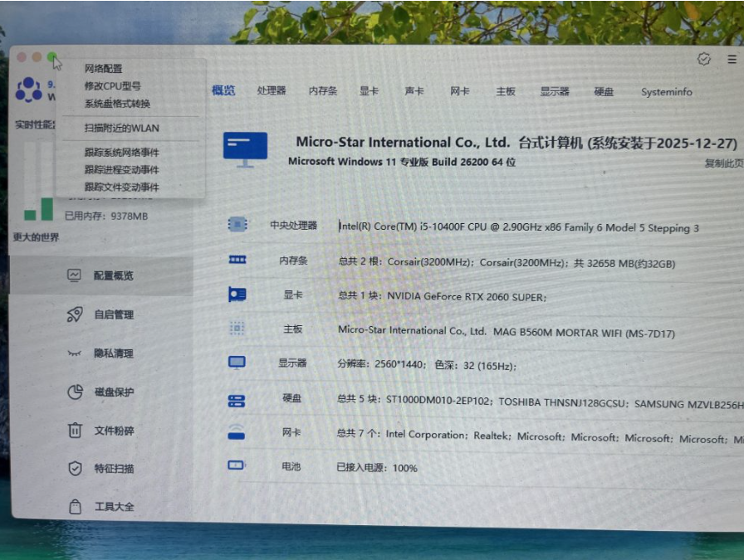Image resolution: width=744 pixels, height=560 pixels.
Task: Switch to the Systeminfo tab
Action: point(666,93)
